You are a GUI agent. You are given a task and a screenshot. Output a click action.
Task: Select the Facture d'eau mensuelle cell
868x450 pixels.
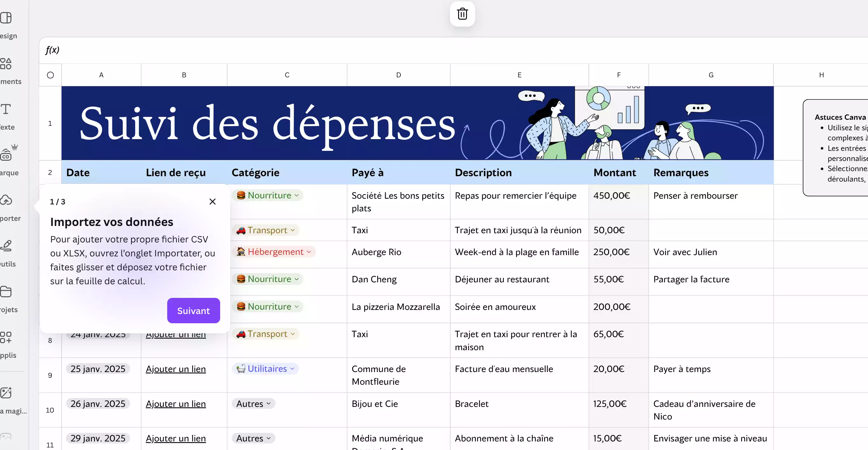pos(520,375)
